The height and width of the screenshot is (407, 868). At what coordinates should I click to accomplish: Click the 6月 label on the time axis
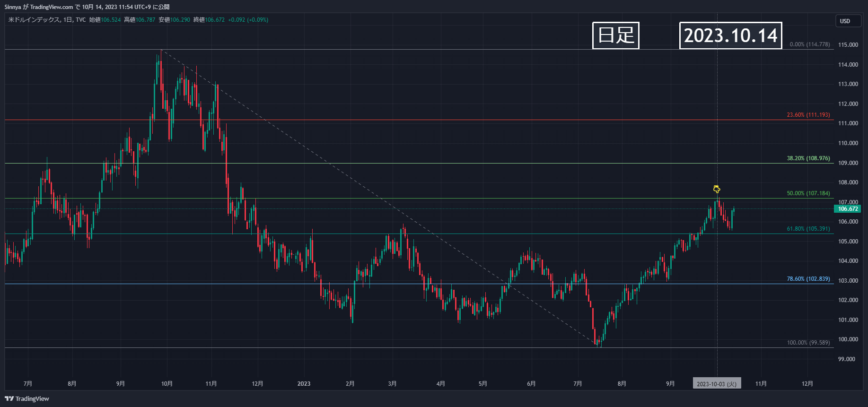pos(531,384)
